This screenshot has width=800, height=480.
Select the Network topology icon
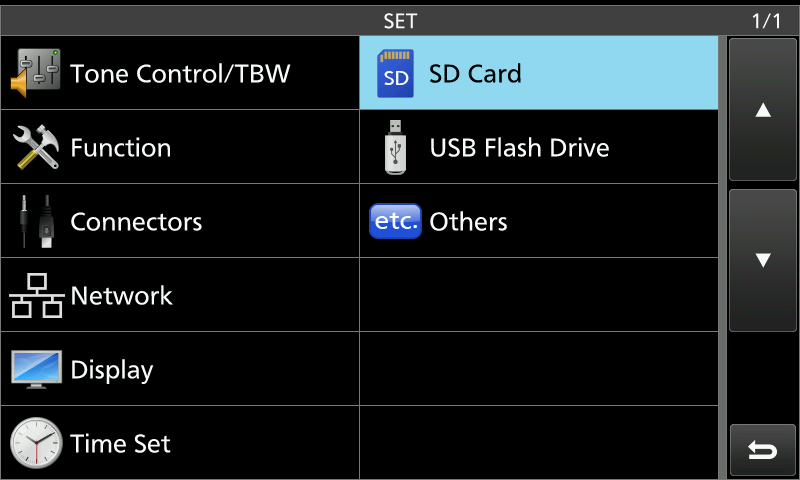point(36,295)
